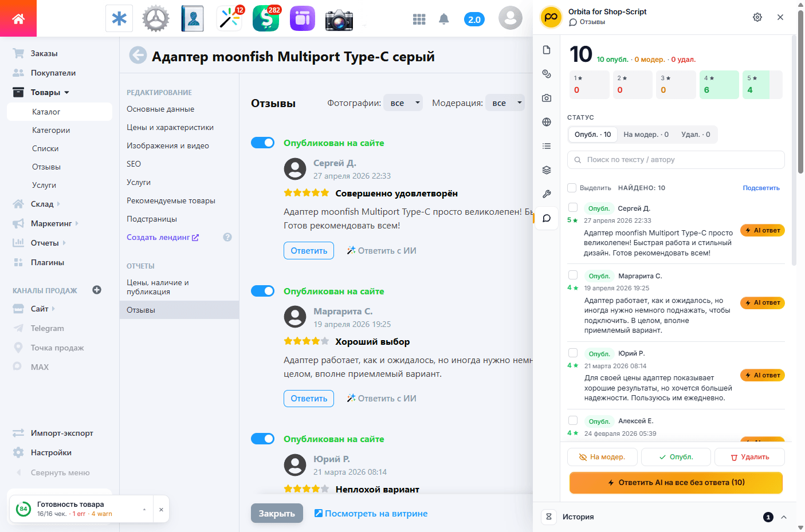
Task: Check the Выделить select-all checkbox
Action: 572,188
